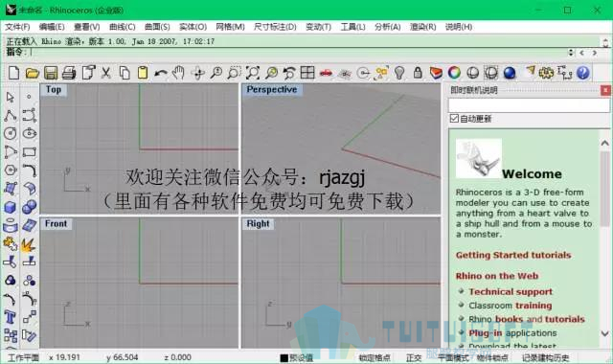613x364 pixels.
Task: Toggle 物件锁点 object snap in status bar
Action: coord(492,357)
